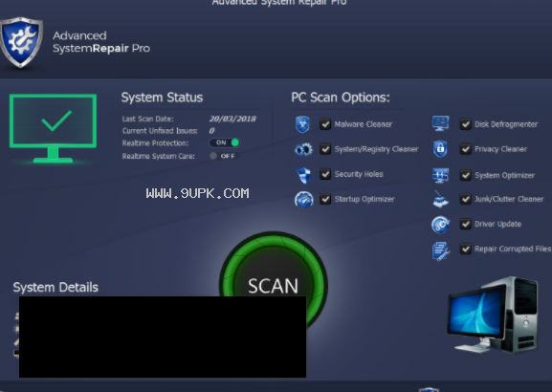
Task: Uncheck the Disk Defragmenter checkbox
Action: pos(465,124)
